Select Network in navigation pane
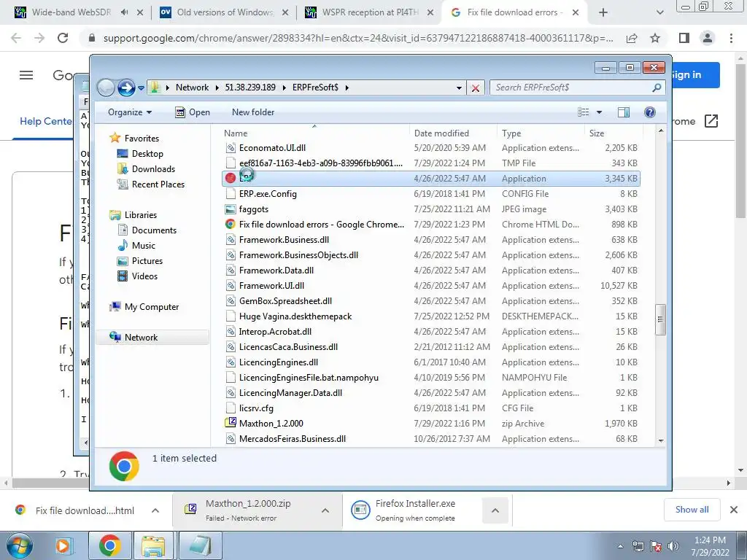The width and height of the screenshot is (747, 560). (x=141, y=338)
